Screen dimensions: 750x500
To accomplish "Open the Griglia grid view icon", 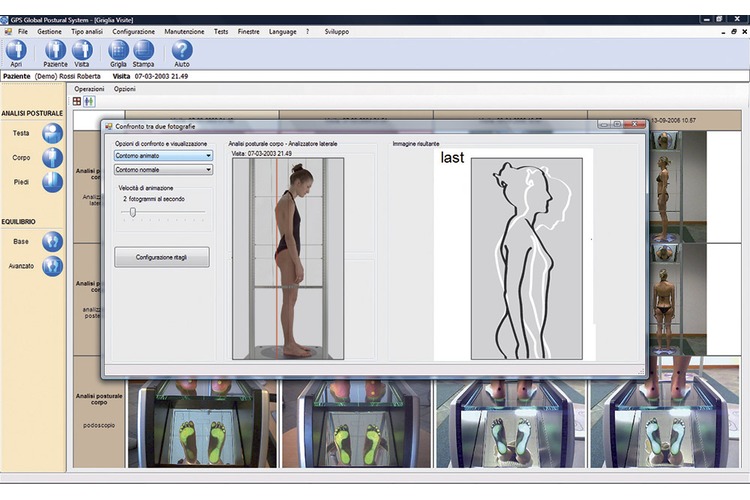I will (x=118, y=50).
